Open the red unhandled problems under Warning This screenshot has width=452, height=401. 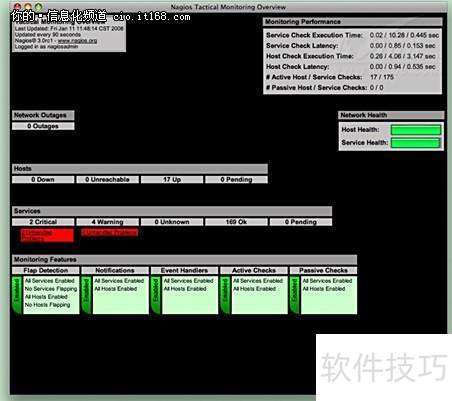point(110,232)
